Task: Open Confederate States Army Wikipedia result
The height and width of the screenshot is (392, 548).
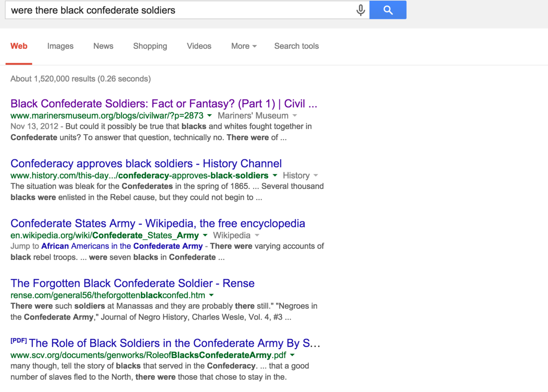Action: [157, 223]
